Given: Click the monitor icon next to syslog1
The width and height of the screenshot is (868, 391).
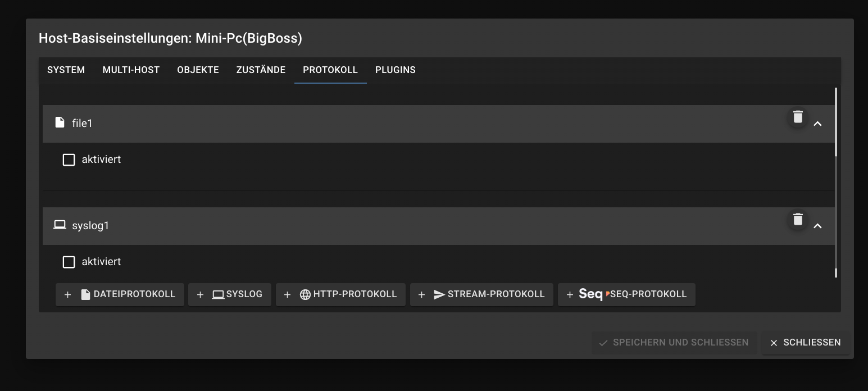Looking at the screenshot, I should pyautogui.click(x=60, y=225).
